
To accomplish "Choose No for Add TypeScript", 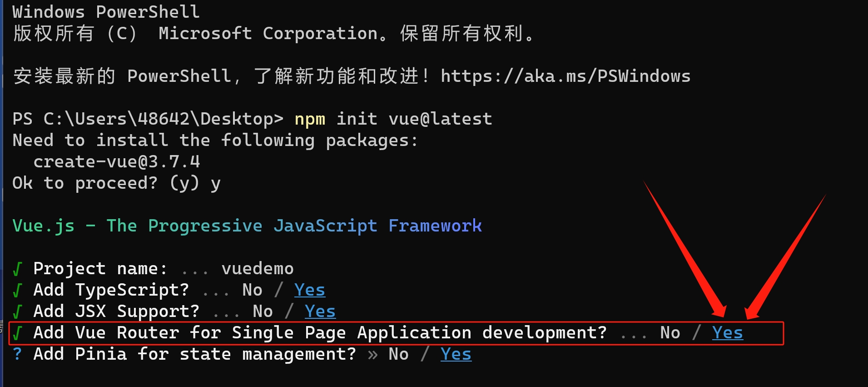I will tap(252, 290).
